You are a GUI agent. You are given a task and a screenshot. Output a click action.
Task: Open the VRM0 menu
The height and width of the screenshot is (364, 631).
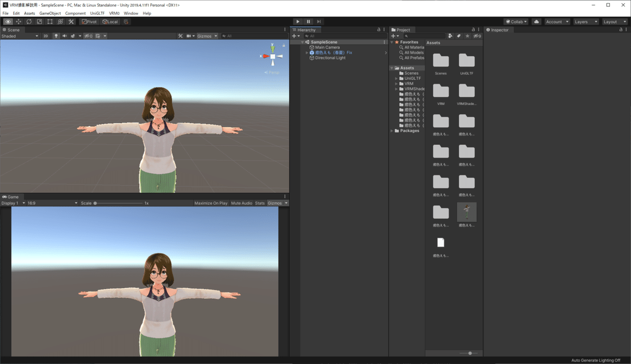tap(114, 13)
